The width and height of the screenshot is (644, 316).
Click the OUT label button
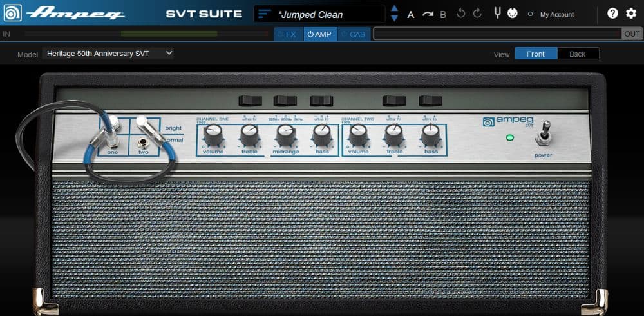point(632,34)
